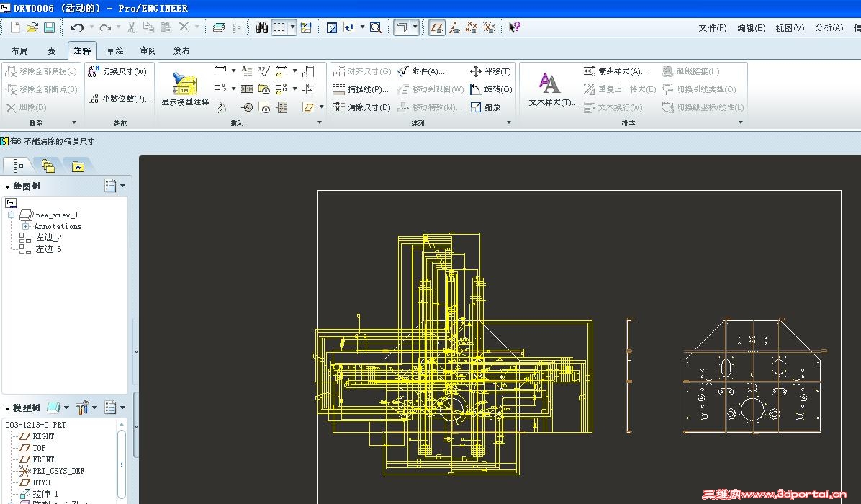Click 箭头样式(A)... button
This screenshot has width=861, height=504.
tap(615, 71)
